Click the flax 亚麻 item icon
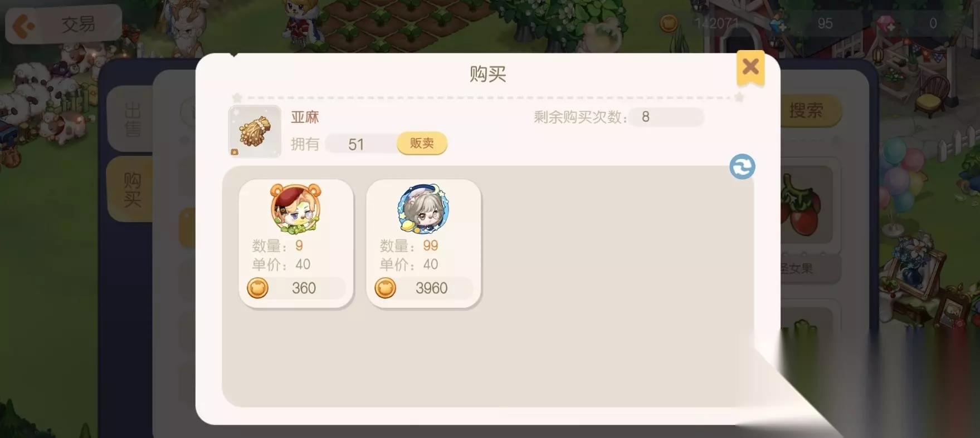Screen dimensions: 980x438 coord(255,131)
